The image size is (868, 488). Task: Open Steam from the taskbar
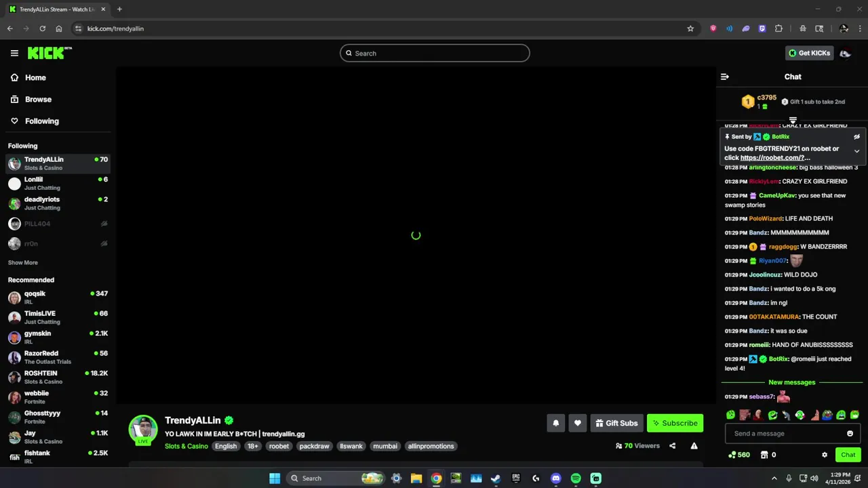[x=496, y=479]
